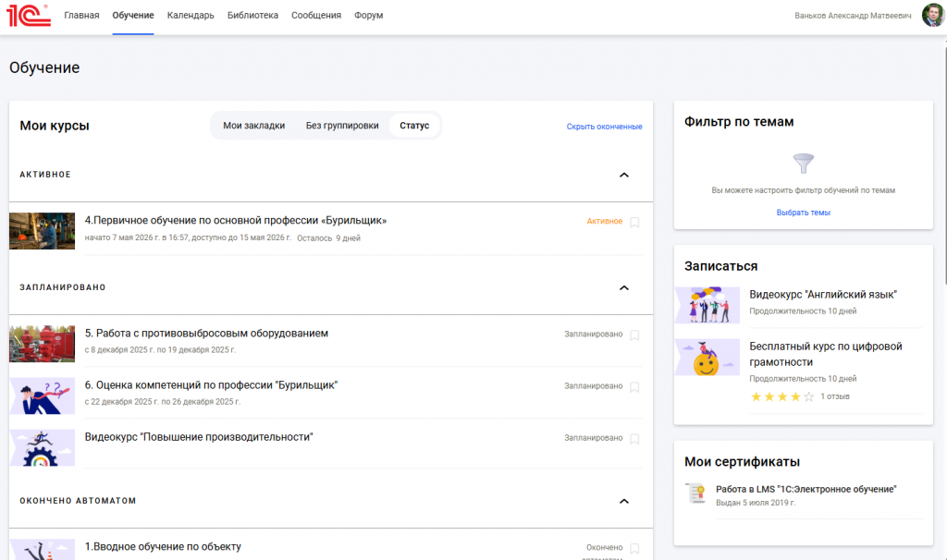Click Повышение производительности gear thumbnail
This screenshot has width=947, height=560.
(43, 448)
